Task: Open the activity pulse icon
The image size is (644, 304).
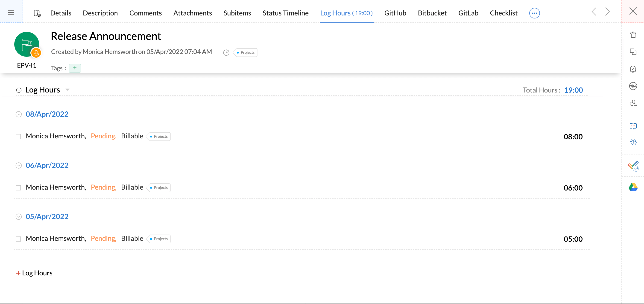Action: (633, 86)
